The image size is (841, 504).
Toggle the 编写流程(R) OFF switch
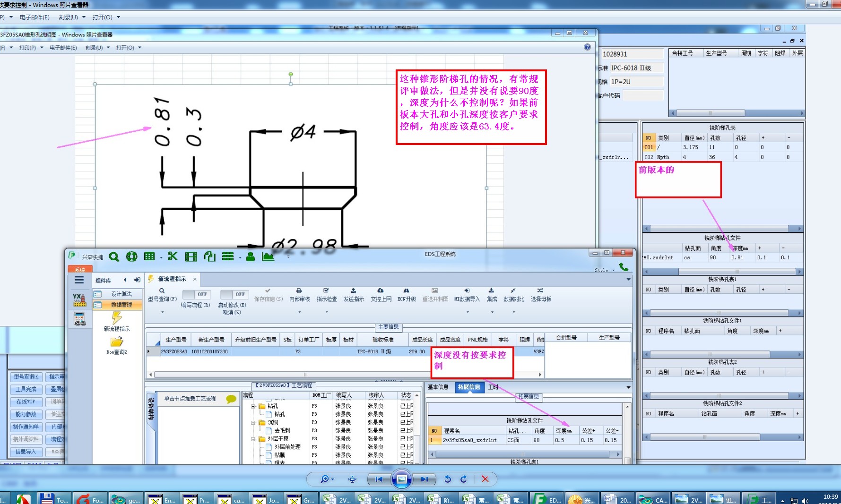tap(196, 294)
